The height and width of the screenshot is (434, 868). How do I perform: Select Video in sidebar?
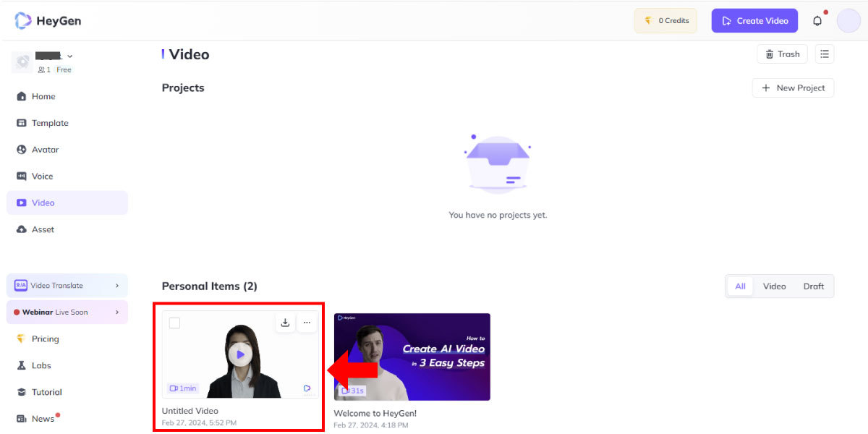[x=67, y=203]
